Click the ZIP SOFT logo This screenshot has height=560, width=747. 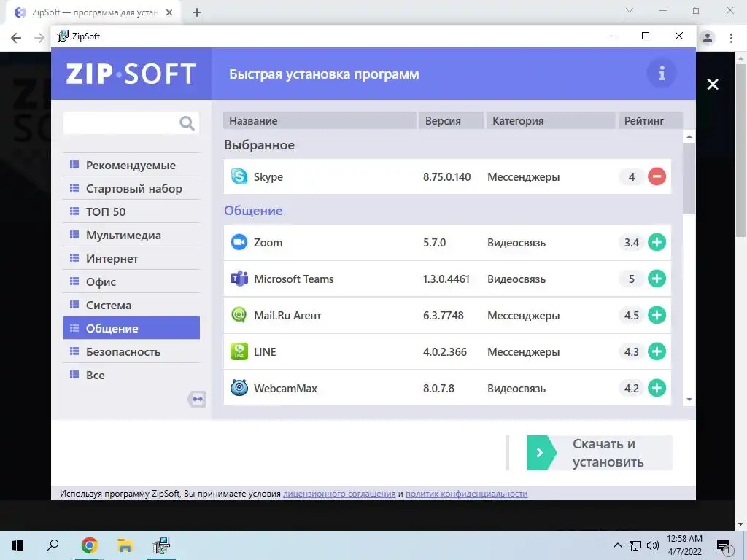(131, 74)
